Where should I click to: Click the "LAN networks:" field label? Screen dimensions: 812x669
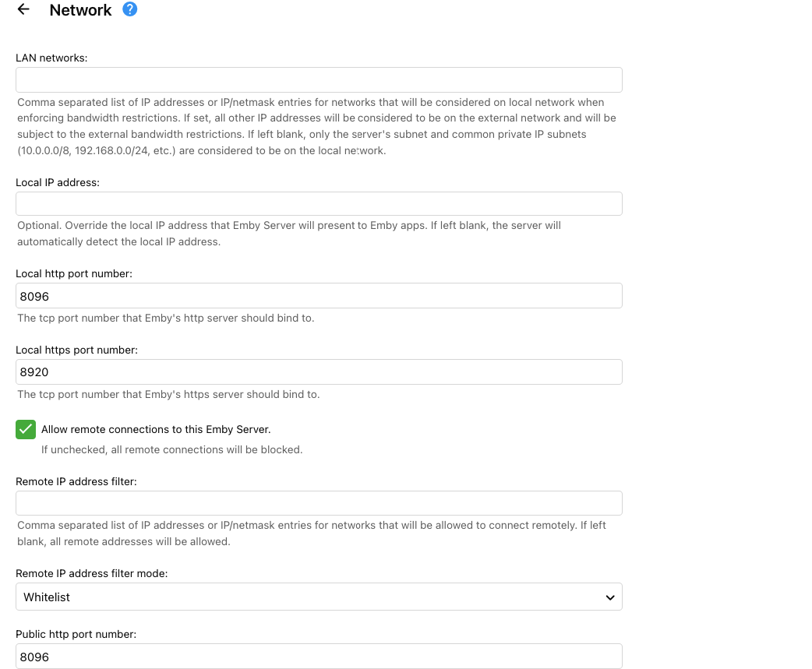click(51, 58)
